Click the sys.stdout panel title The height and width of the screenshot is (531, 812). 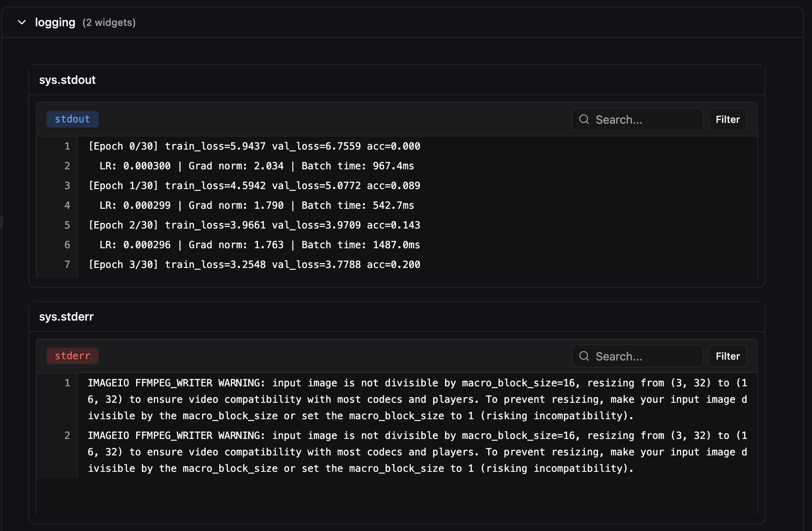click(67, 80)
